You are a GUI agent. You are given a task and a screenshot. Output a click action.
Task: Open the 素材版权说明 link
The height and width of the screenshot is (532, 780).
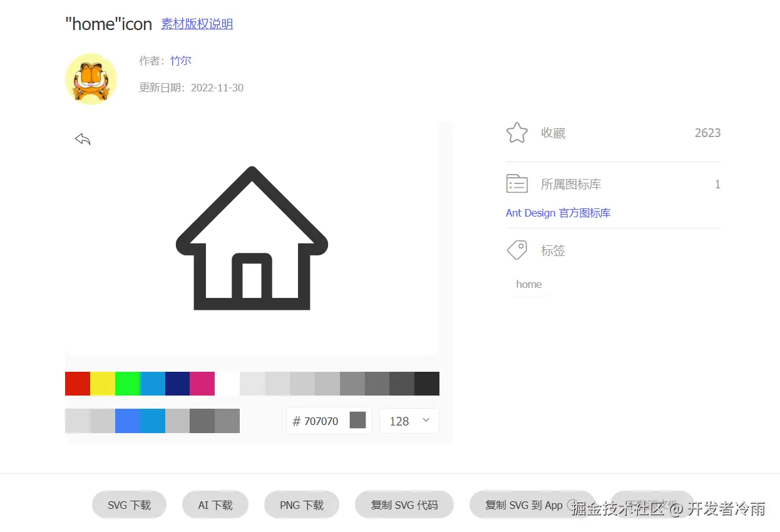[x=197, y=24]
